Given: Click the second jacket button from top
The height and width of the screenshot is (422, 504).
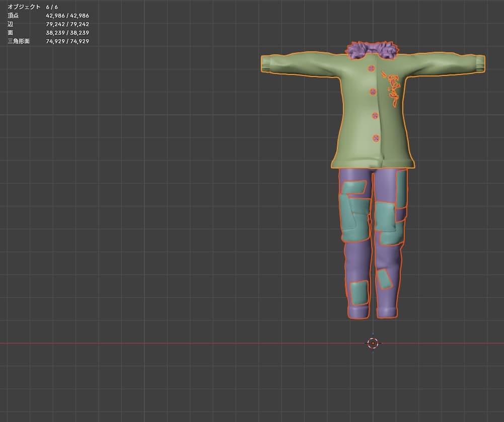Looking at the screenshot, I should point(373,92).
